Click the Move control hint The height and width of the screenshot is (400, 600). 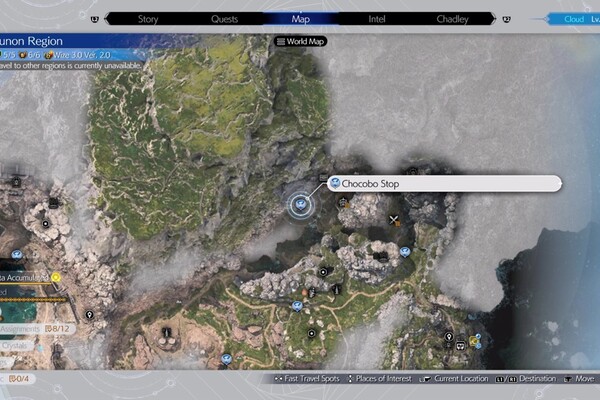pos(579,379)
